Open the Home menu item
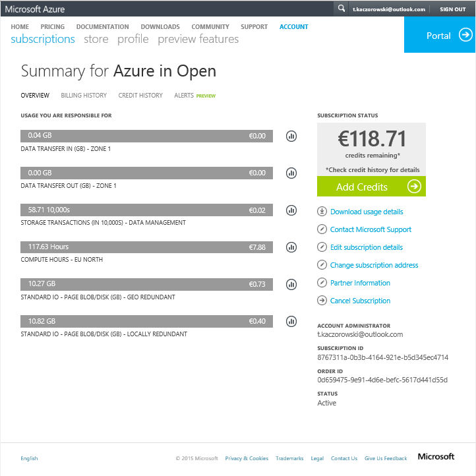 click(x=20, y=27)
